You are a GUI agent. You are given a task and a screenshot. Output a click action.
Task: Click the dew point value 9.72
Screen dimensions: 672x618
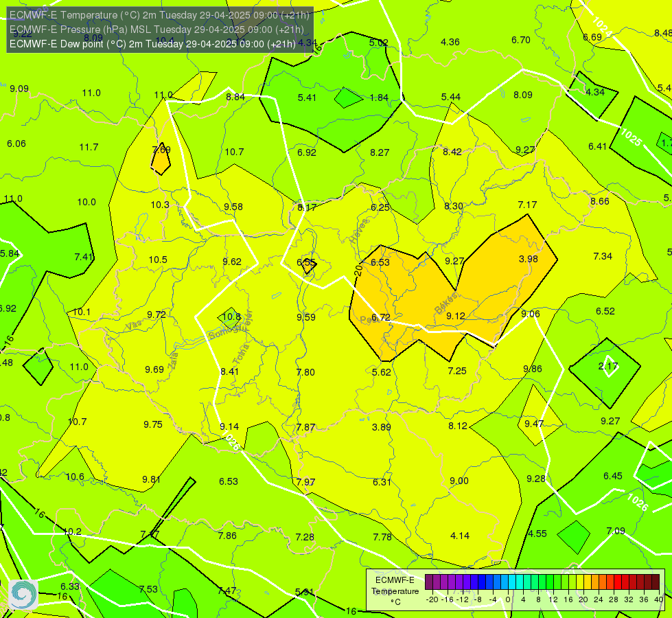pos(157,314)
